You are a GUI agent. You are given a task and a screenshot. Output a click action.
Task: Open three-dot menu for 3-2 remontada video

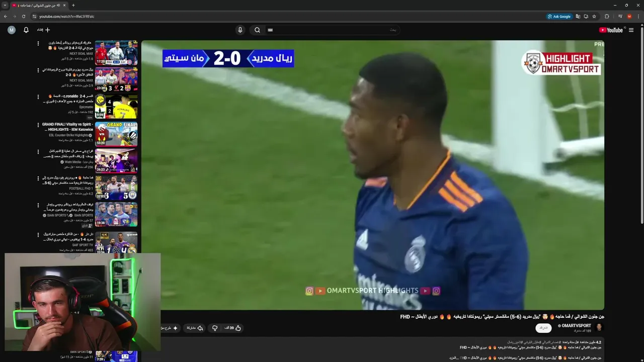pos(38,70)
